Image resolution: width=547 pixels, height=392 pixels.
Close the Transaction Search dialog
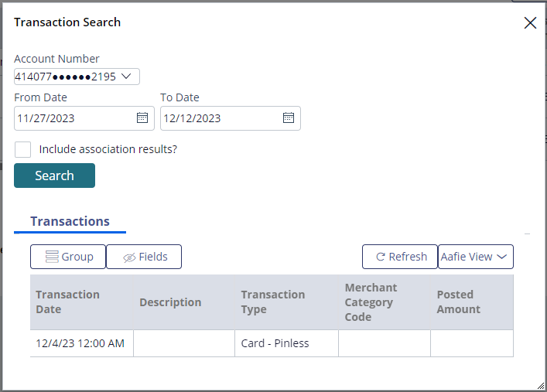[x=530, y=23]
